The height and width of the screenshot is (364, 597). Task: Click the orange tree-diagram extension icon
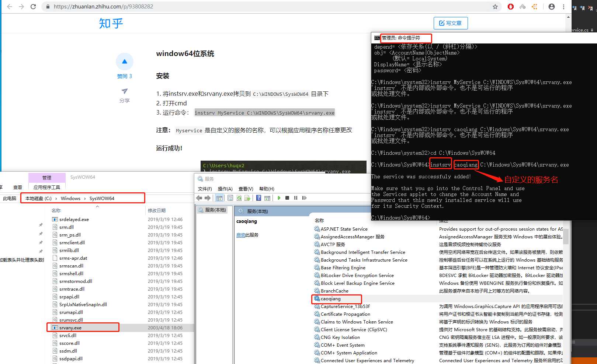(x=534, y=7)
